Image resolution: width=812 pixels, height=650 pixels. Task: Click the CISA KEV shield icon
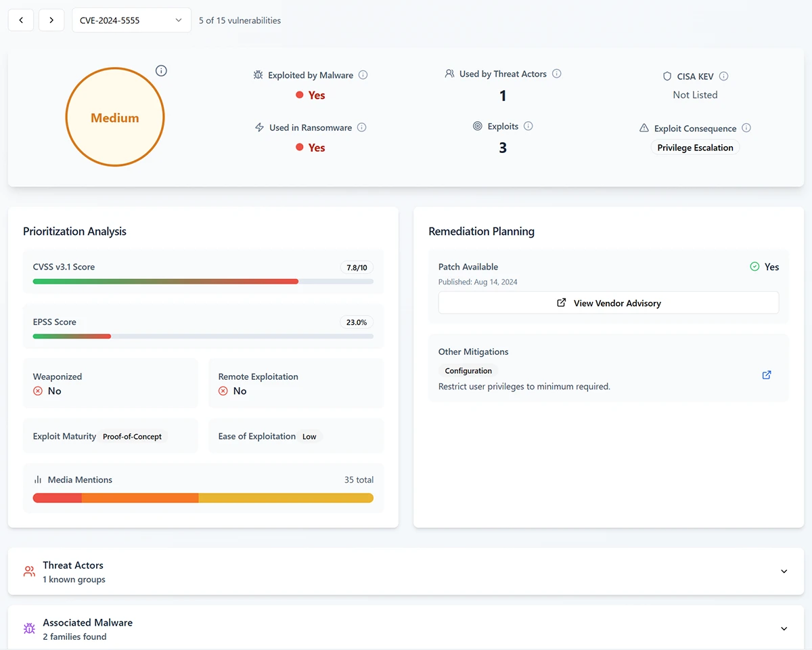(x=667, y=76)
